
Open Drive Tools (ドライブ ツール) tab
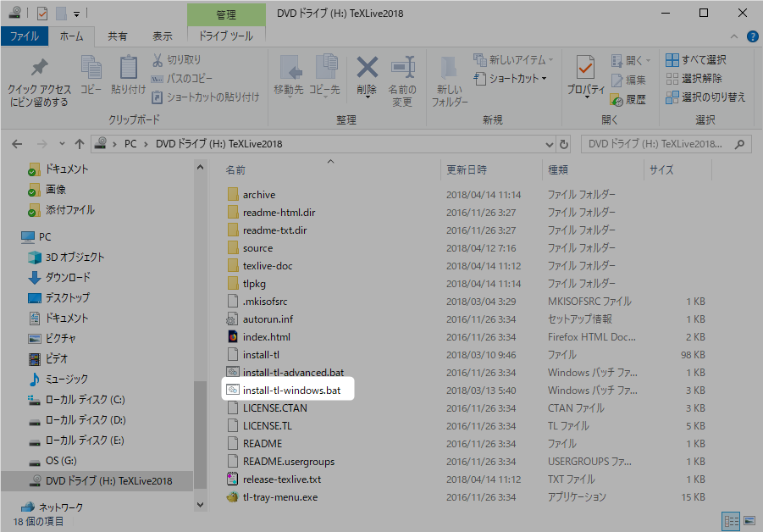pyautogui.click(x=226, y=36)
